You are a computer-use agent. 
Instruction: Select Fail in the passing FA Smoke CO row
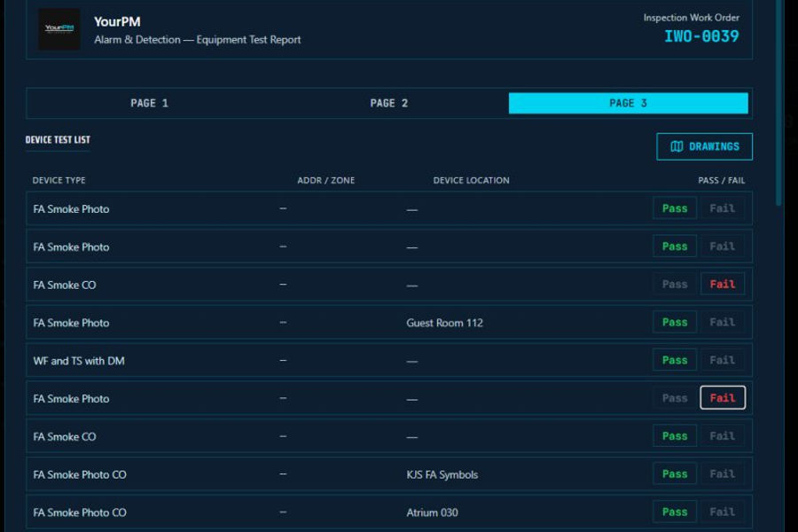coord(722,436)
